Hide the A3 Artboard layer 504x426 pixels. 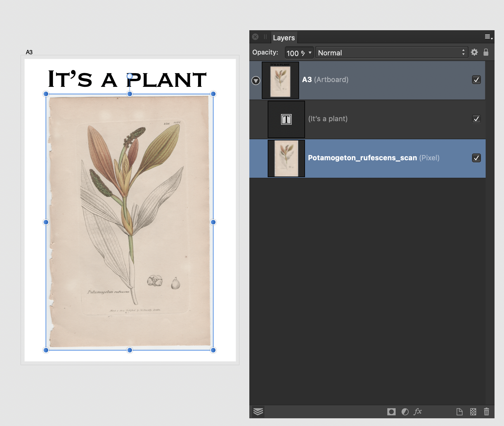click(x=476, y=80)
